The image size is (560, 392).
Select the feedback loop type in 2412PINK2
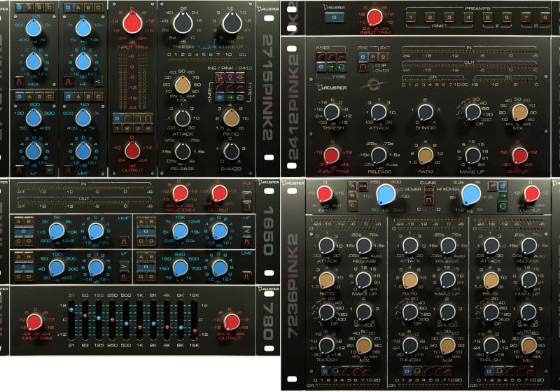click(x=342, y=67)
